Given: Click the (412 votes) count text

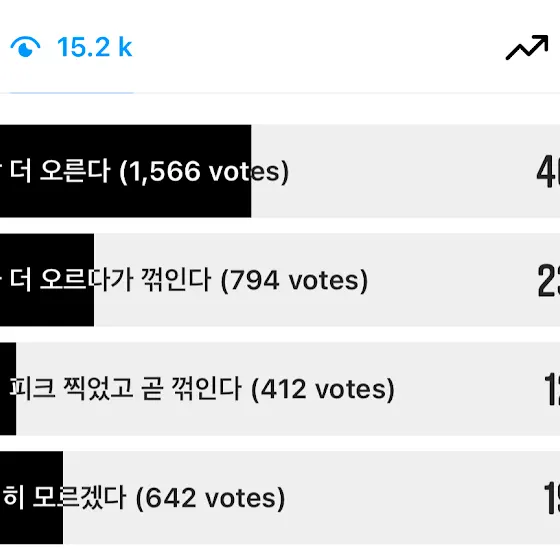Looking at the screenshot, I should [323, 389].
